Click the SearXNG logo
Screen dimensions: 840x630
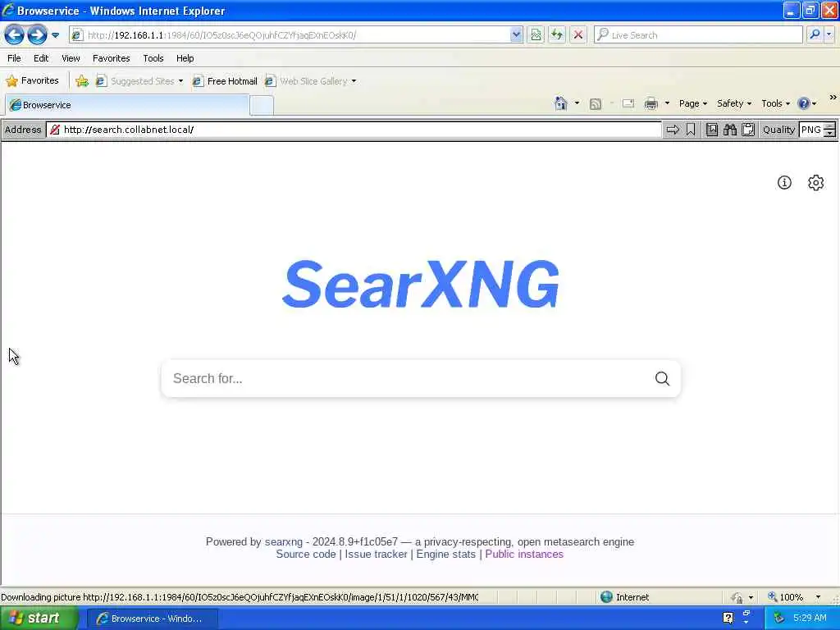click(x=421, y=285)
